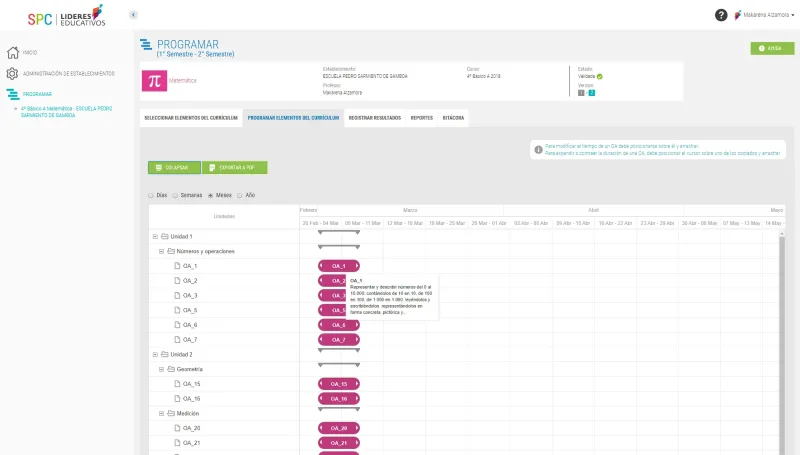Click the OA_16 document icon

(177, 399)
